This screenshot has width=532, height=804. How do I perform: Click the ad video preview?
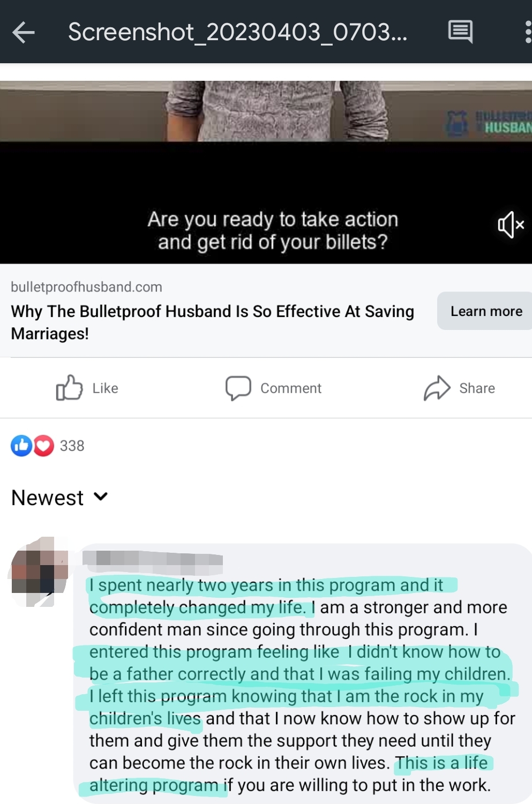click(x=266, y=172)
